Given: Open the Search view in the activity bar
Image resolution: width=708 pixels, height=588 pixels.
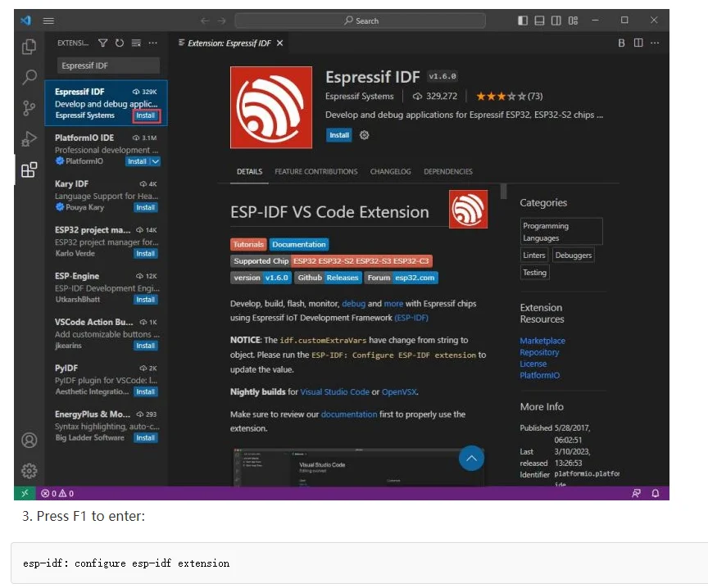Looking at the screenshot, I should 29,77.
